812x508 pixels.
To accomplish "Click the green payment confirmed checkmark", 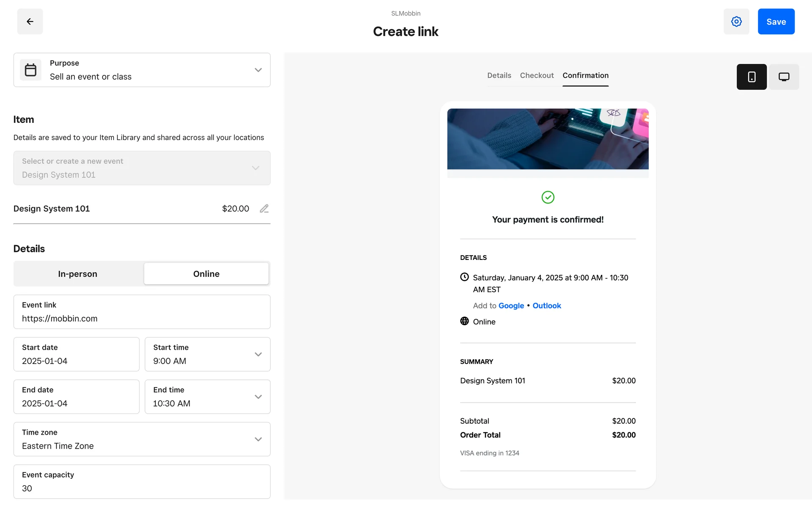I will tap(548, 197).
